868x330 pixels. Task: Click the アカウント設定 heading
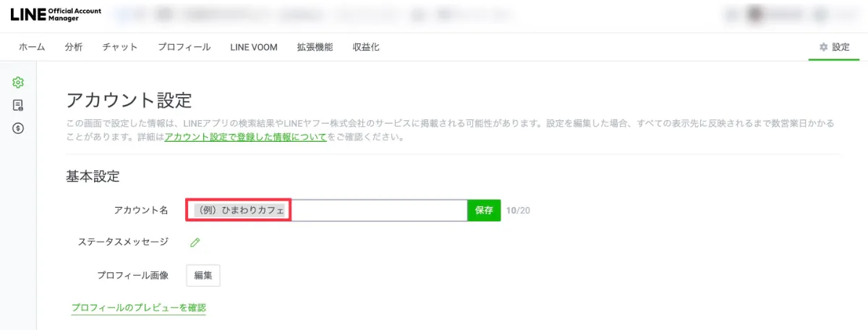tap(129, 101)
